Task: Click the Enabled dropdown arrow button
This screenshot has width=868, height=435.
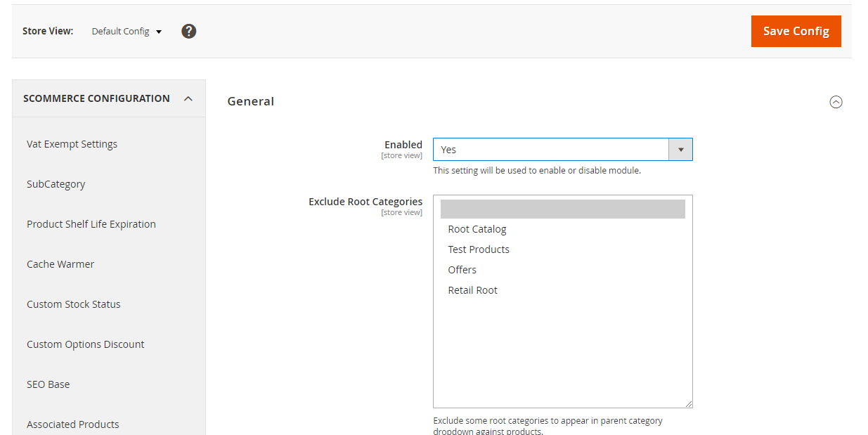Action: 680,150
